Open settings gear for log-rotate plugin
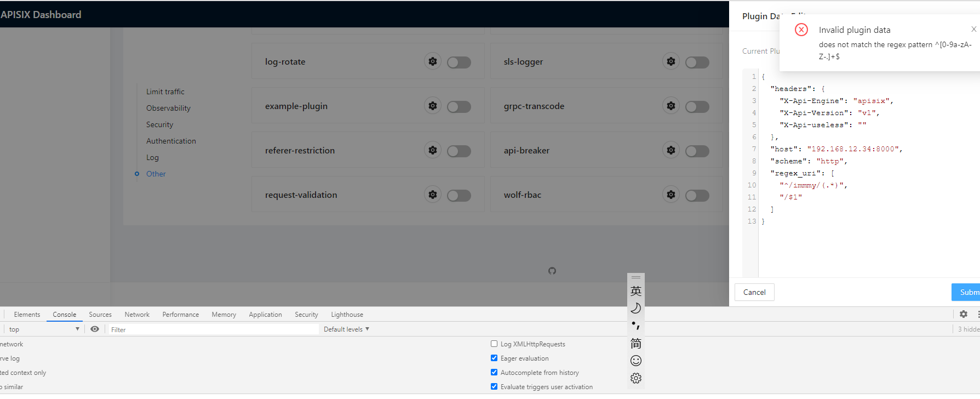This screenshot has width=980, height=399. point(433,61)
